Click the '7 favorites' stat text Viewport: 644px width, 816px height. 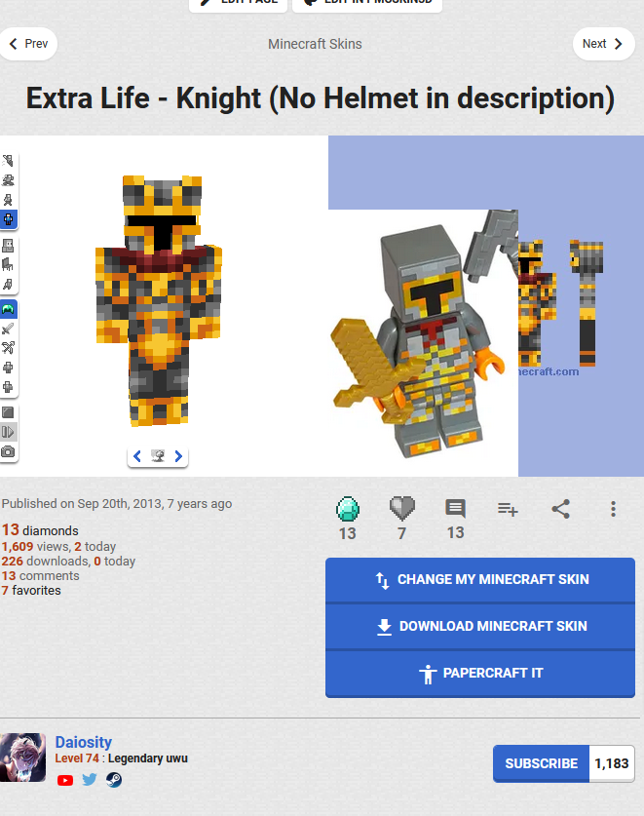31,590
